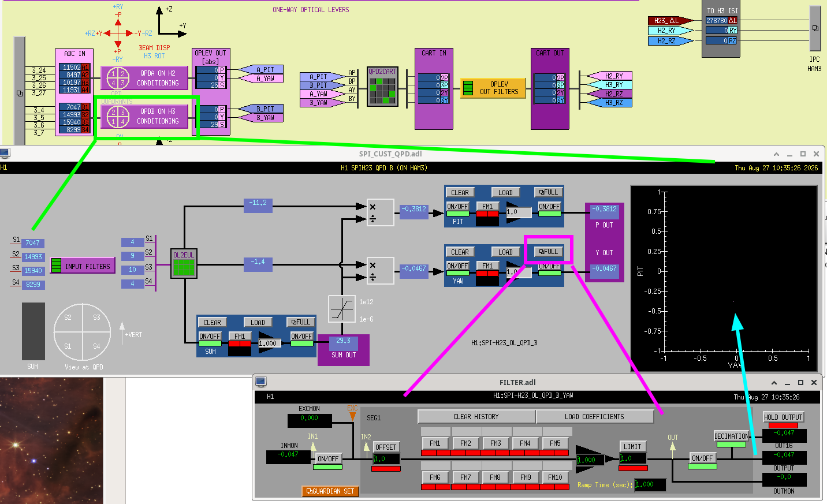
Task: Open QPDA ON H2 CONDITIONING screen
Action: pos(144,78)
